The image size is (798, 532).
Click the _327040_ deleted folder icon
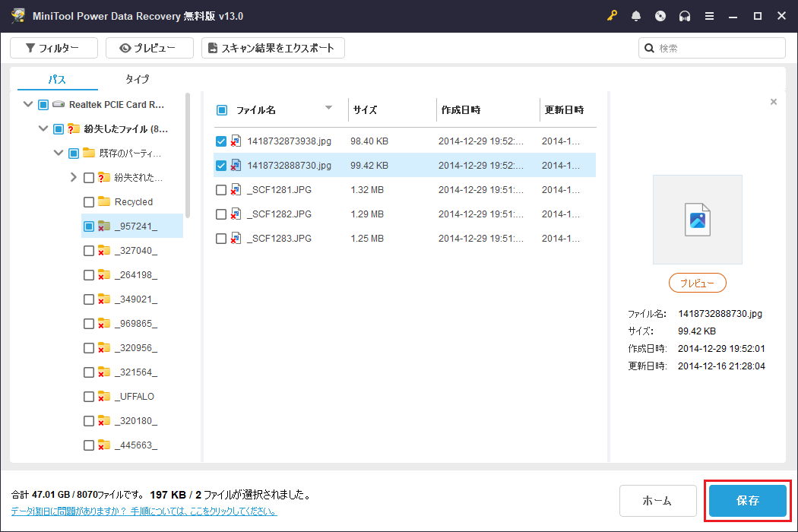[x=104, y=251]
